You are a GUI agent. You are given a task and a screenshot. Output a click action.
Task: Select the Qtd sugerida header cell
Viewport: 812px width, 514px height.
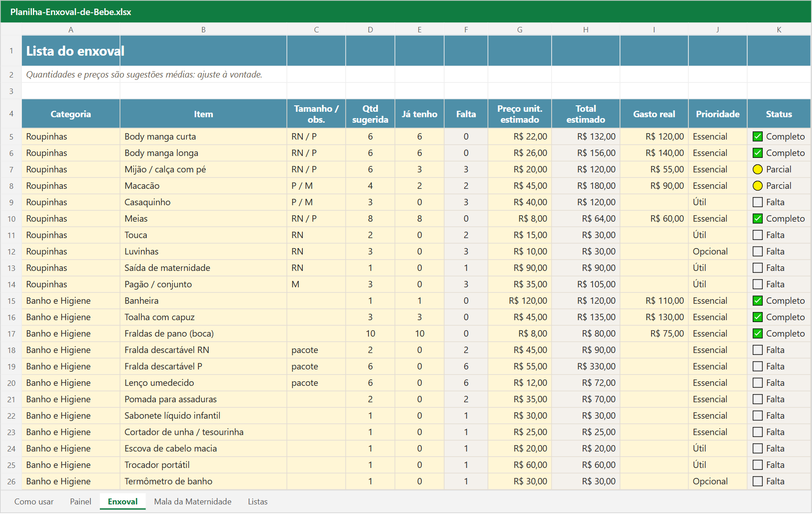(x=370, y=114)
